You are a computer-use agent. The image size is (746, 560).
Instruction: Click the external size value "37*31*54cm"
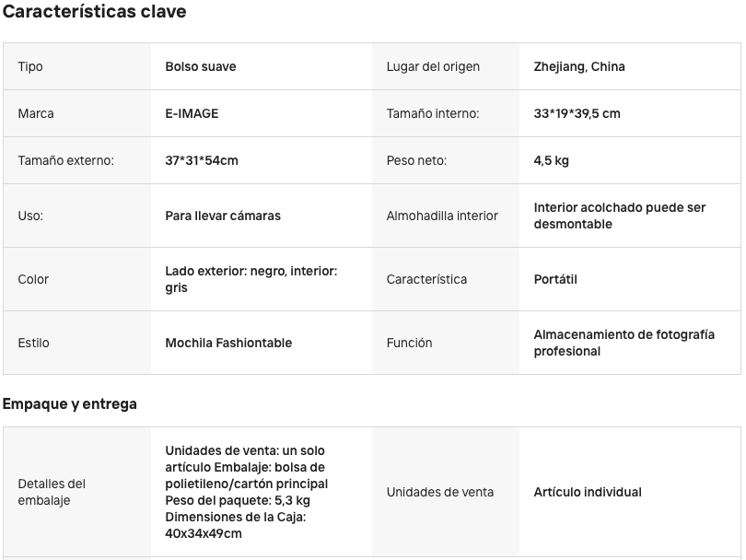202,160
